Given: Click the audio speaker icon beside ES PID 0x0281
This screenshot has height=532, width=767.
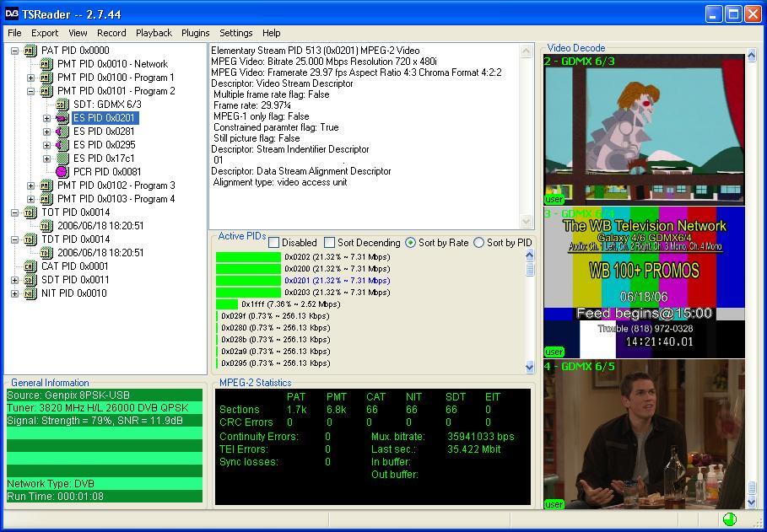Looking at the screenshot, I should click(62, 132).
